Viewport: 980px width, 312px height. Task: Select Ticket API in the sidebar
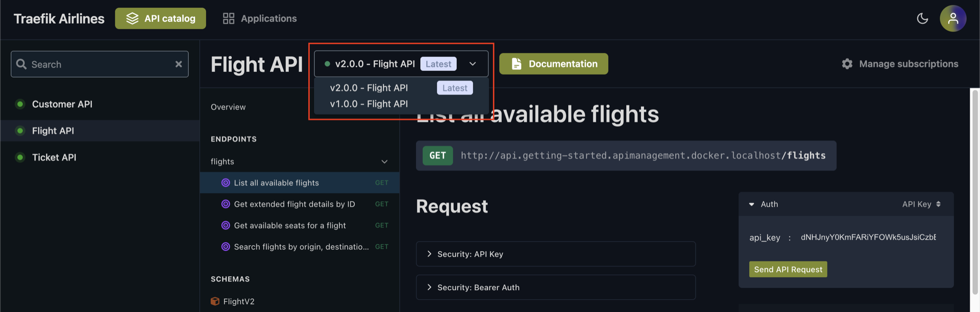click(100, 157)
